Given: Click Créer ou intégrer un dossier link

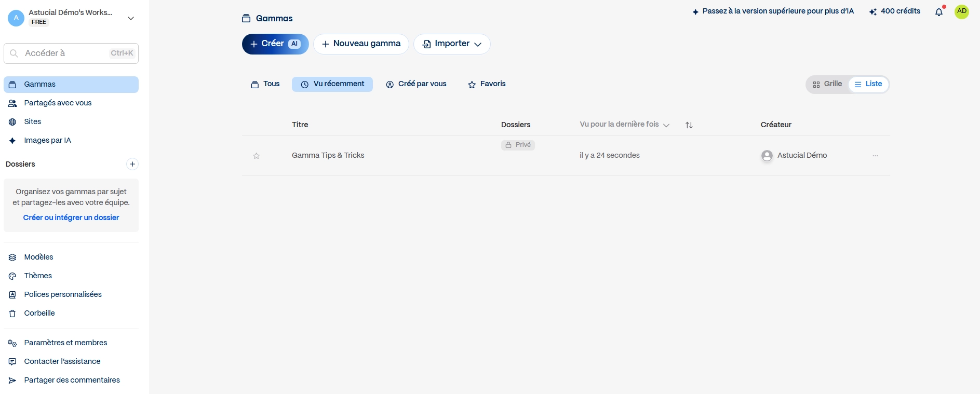Looking at the screenshot, I should tap(71, 218).
